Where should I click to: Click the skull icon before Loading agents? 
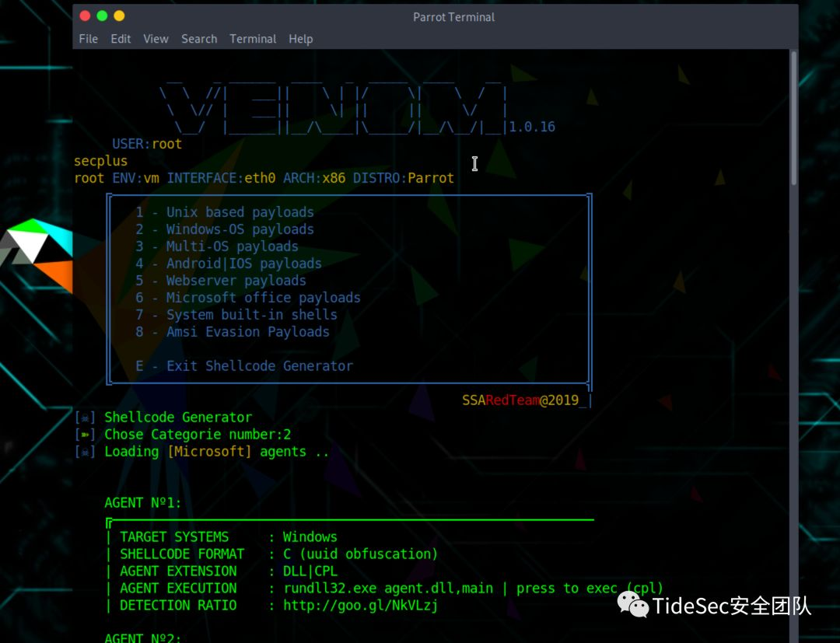click(x=86, y=452)
